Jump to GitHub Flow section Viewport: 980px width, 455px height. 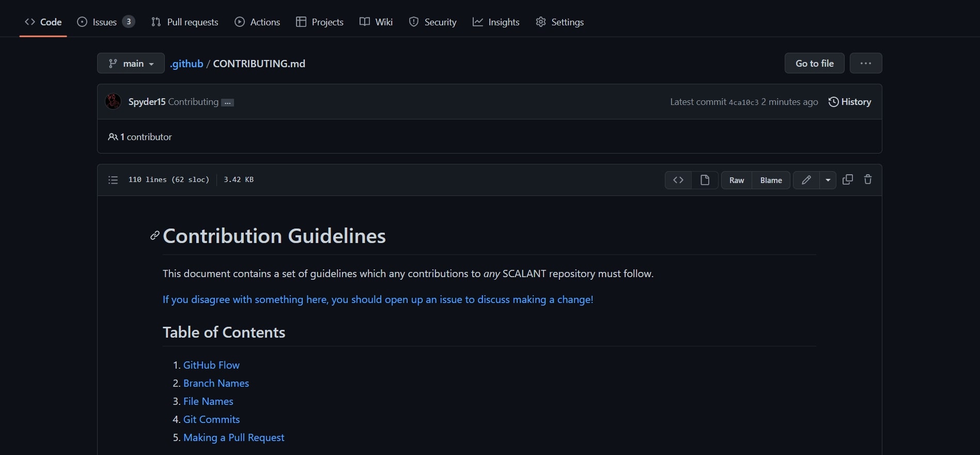tap(211, 365)
